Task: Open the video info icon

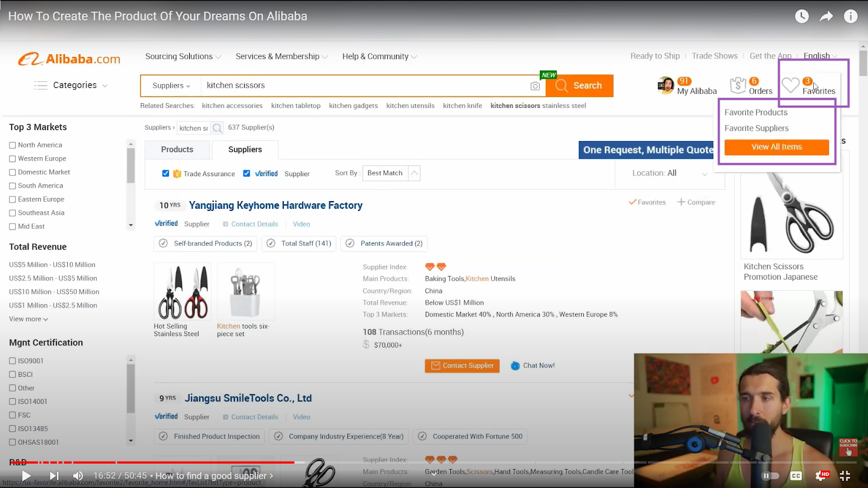Action: coord(851,16)
